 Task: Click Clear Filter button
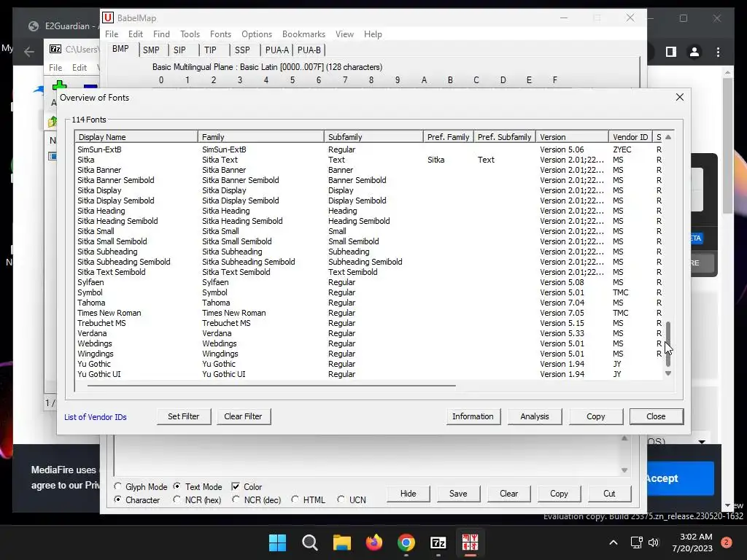pyautogui.click(x=243, y=416)
